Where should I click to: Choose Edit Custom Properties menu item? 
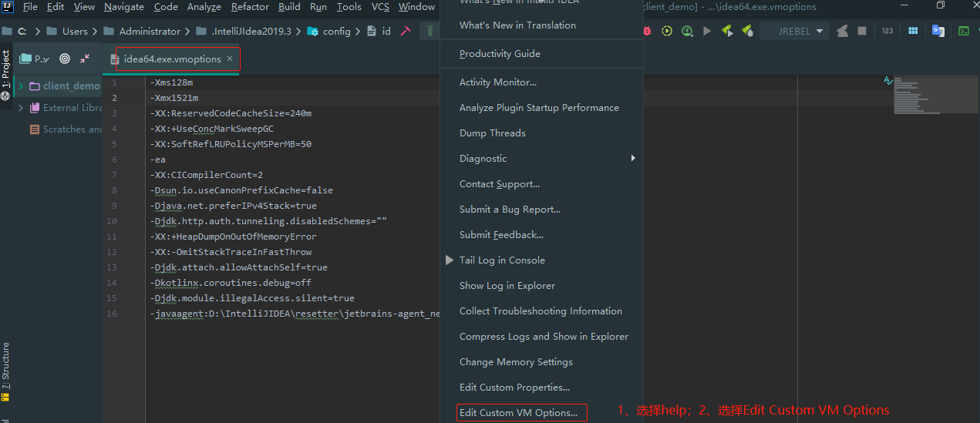[514, 388]
